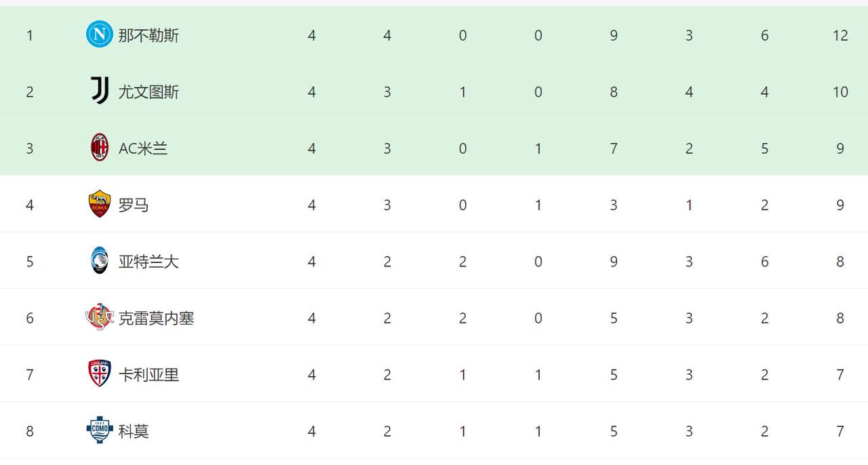
Task: Open the 尤文图斯 team name link
Action: tap(149, 92)
